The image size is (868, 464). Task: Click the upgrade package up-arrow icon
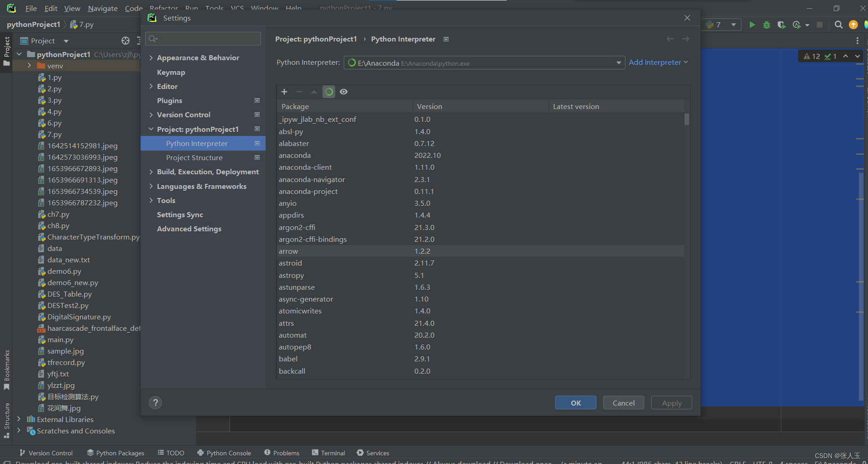(314, 92)
